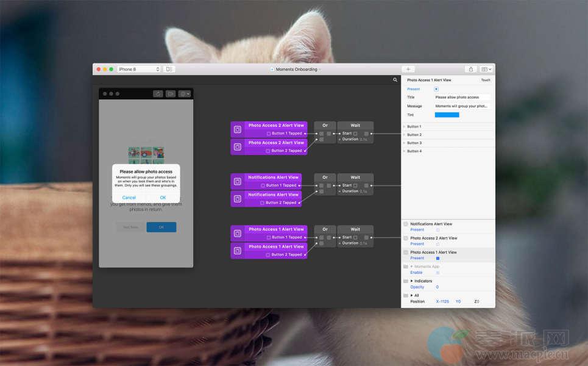Select the Touch tab in the inspector
588x366 pixels.
(485, 80)
